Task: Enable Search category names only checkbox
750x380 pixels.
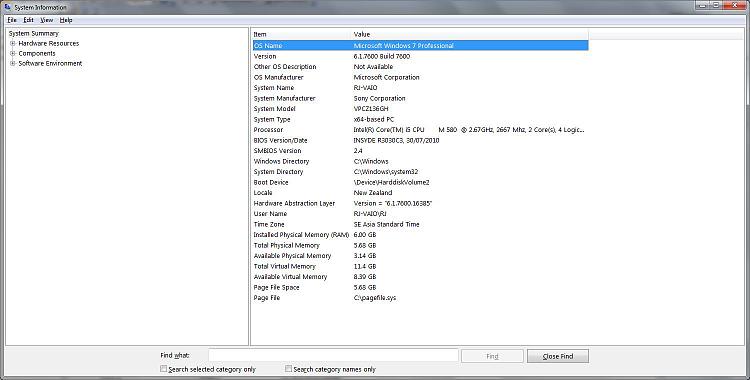Action: tap(288, 369)
